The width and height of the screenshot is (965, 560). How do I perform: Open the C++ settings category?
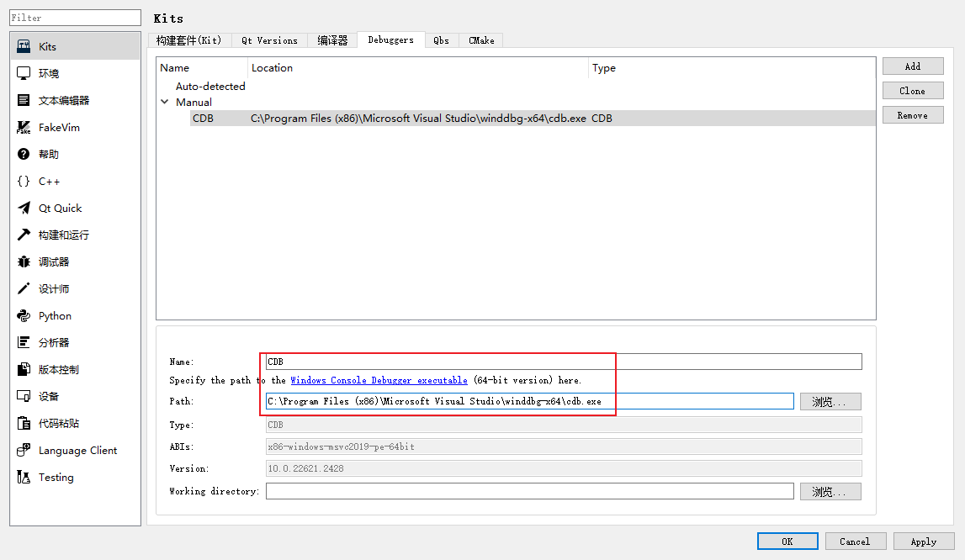(x=46, y=181)
